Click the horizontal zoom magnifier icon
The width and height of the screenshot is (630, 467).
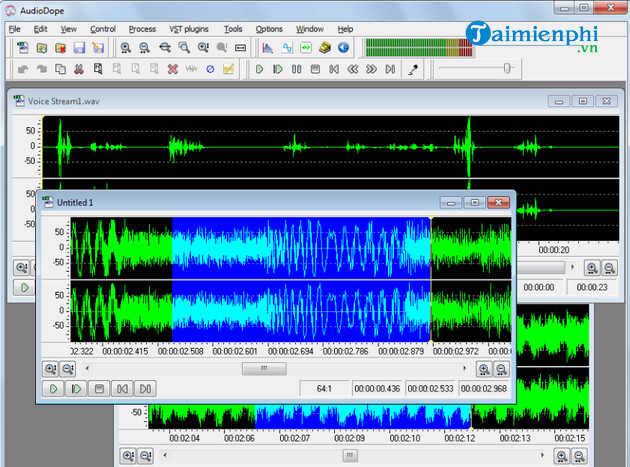[165, 48]
